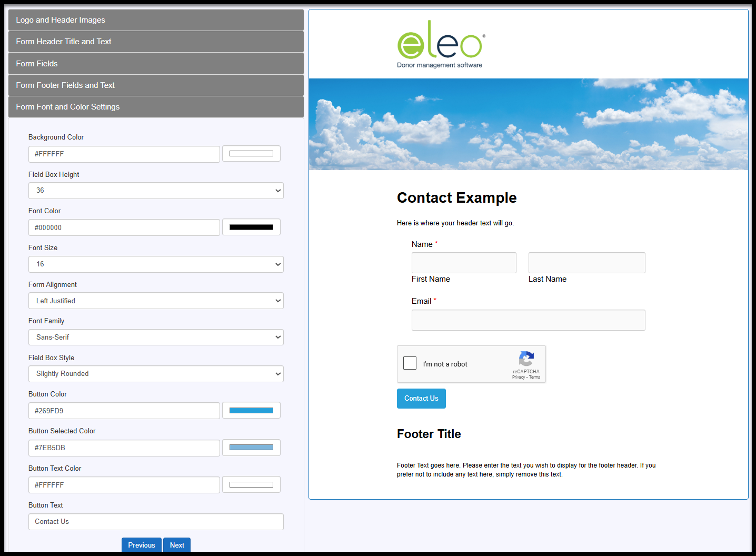The width and height of the screenshot is (756, 556).
Task: Open the Background Color swatch picker
Action: (x=251, y=154)
